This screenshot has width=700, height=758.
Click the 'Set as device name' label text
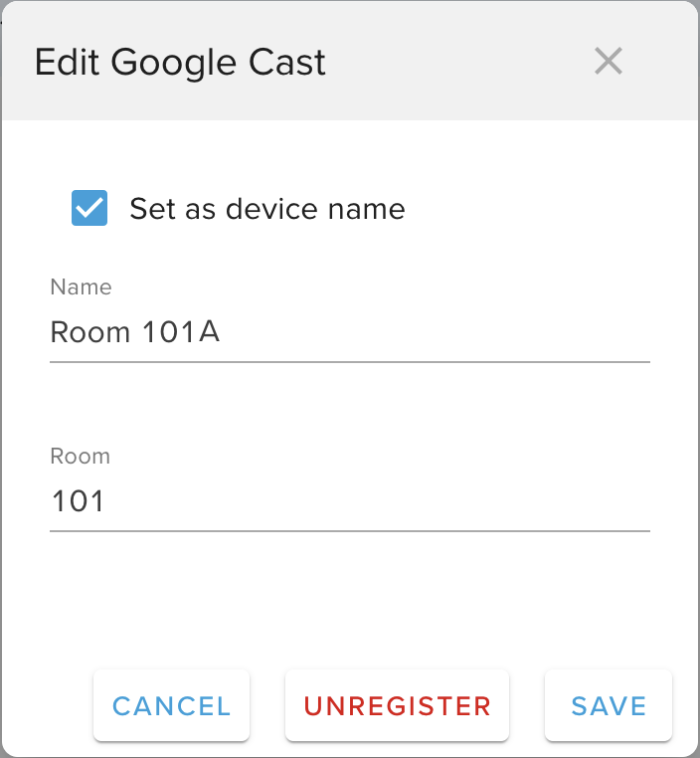coord(266,209)
